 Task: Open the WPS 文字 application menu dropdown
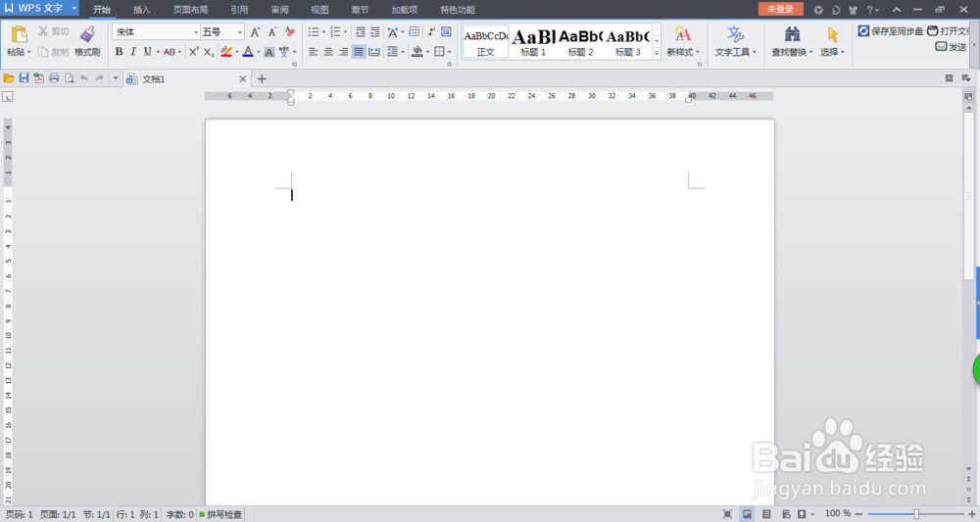click(x=73, y=9)
